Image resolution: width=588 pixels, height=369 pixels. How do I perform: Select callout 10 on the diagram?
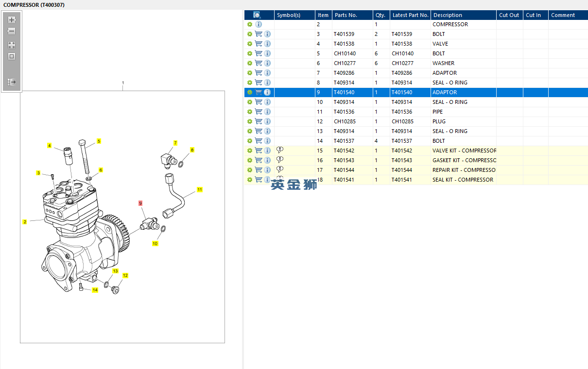tap(155, 244)
